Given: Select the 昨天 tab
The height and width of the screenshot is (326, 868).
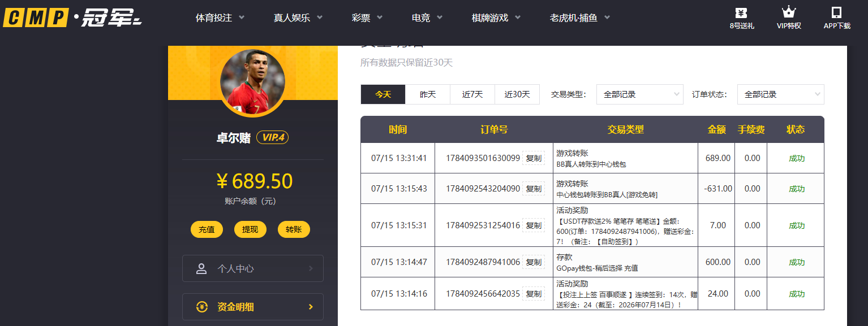Looking at the screenshot, I should pos(428,94).
